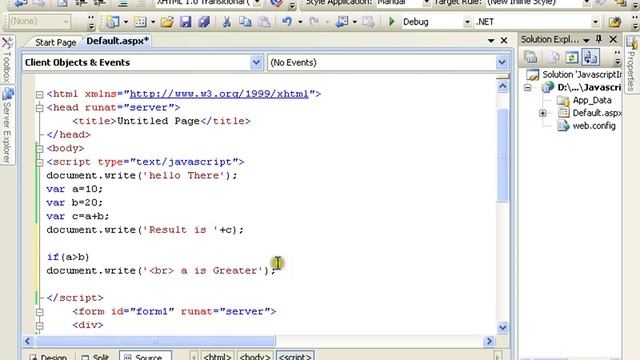Open the New Project icon dropdown arrow

126,22
